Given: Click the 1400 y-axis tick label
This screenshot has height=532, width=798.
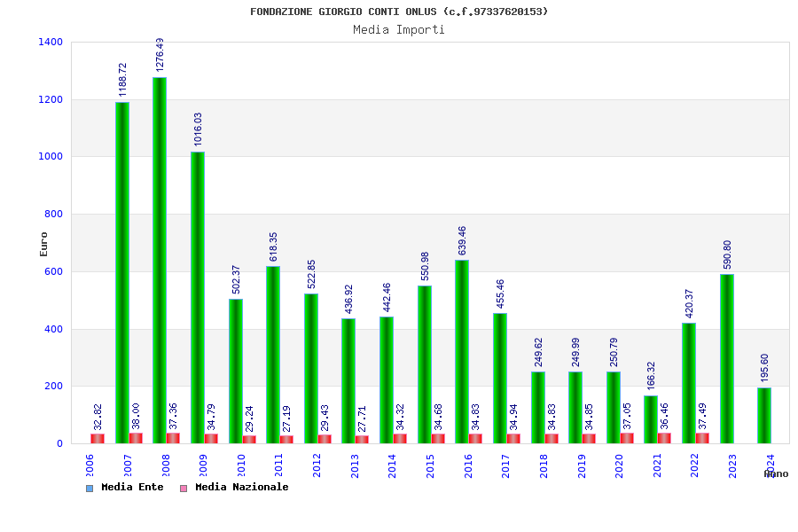Looking at the screenshot, I should 51,42.
